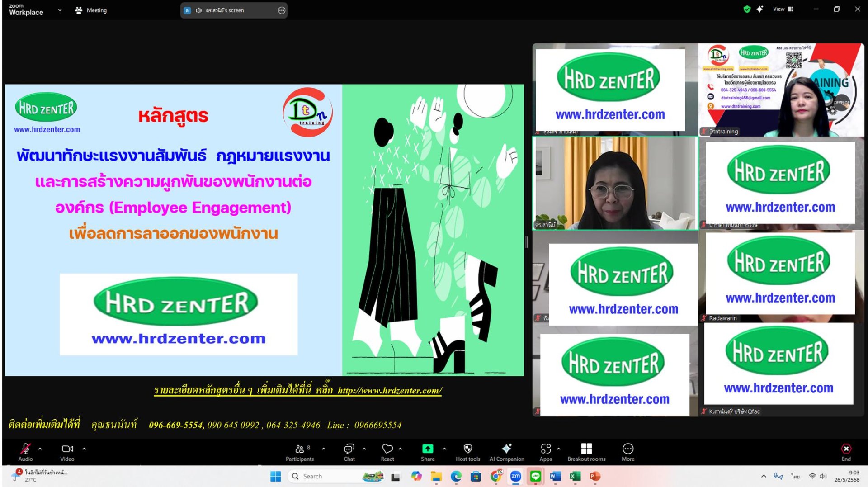Open the Wi-Fi network tray icon
This screenshot has width=868, height=487.
(x=812, y=476)
